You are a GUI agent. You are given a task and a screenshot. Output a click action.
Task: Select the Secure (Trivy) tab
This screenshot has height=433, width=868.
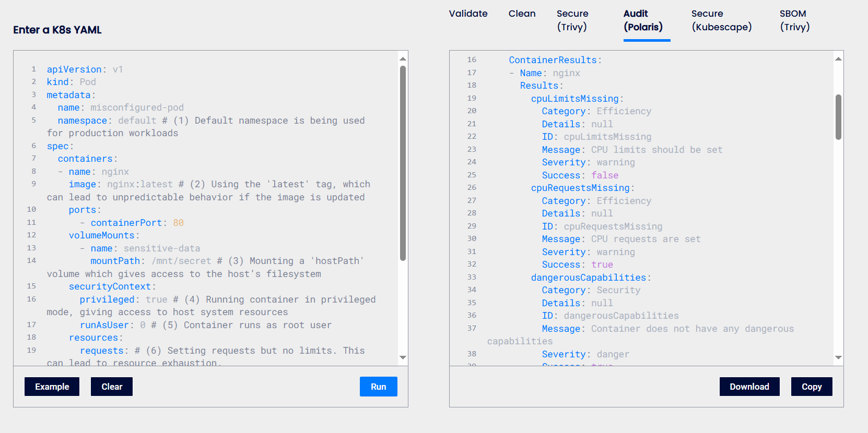tap(572, 20)
